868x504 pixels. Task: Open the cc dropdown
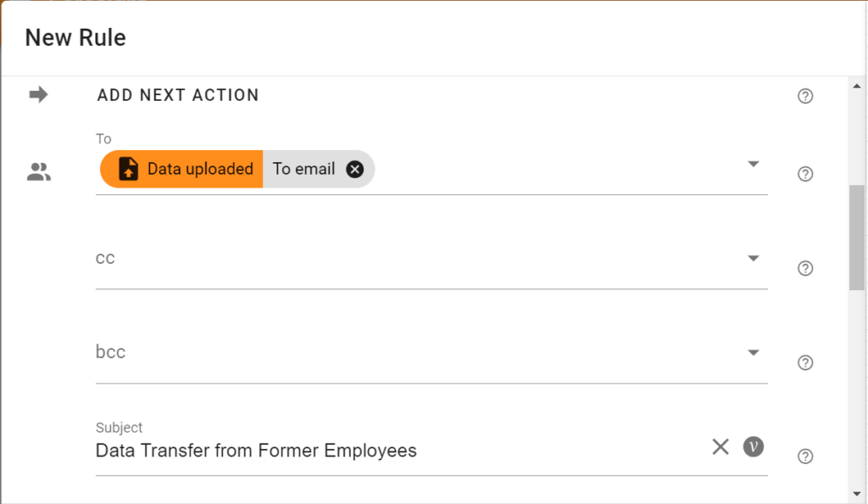[754, 260]
